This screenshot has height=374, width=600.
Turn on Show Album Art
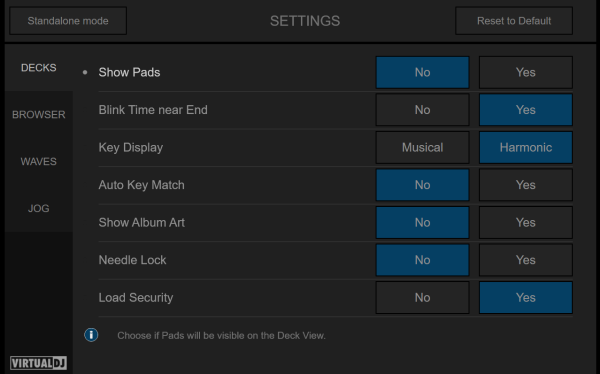point(525,222)
